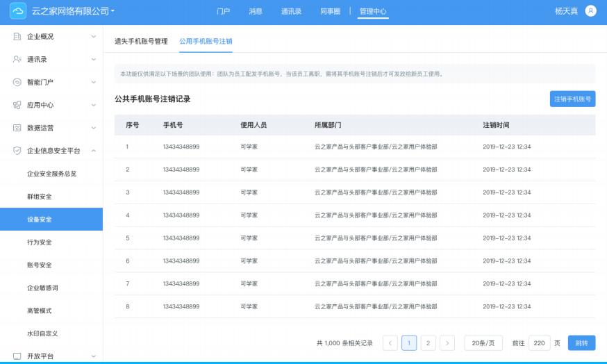The width and height of the screenshot is (607, 364).
Task: Expand the 智能门户 menu chevron
Action: 93,82
